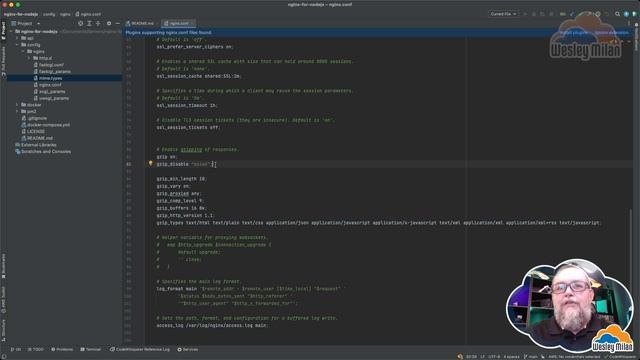The width and height of the screenshot is (640, 360).
Task: Open Terminal tool window
Action: coord(90,349)
